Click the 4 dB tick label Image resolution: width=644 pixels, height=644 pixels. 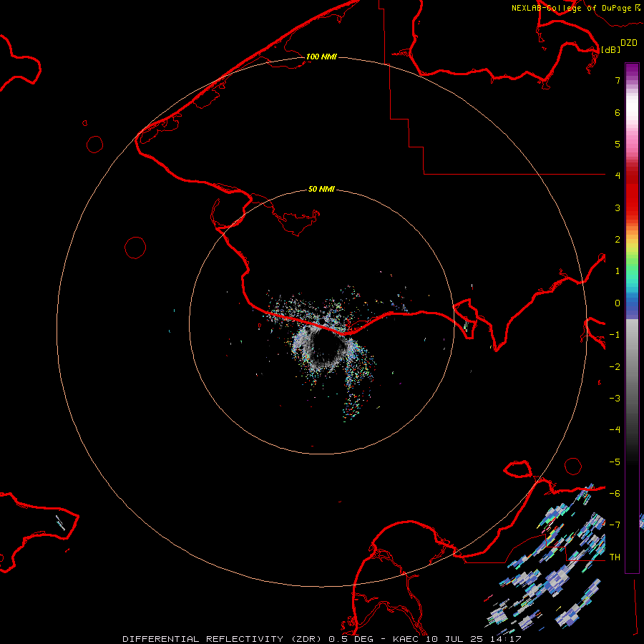618,176
